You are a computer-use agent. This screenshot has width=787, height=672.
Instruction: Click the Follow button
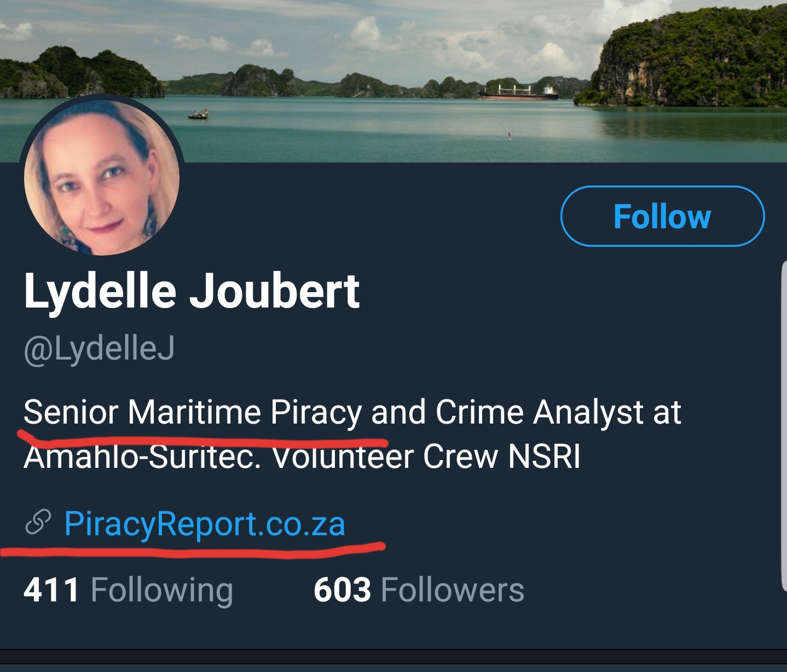[x=662, y=216]
